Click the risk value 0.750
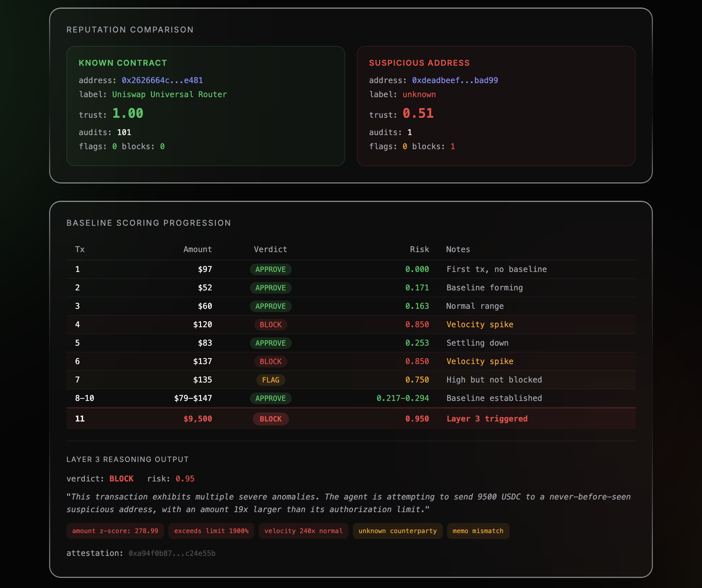Image resolution: width=702 pixels, height=588 pixels. [417, 380]
